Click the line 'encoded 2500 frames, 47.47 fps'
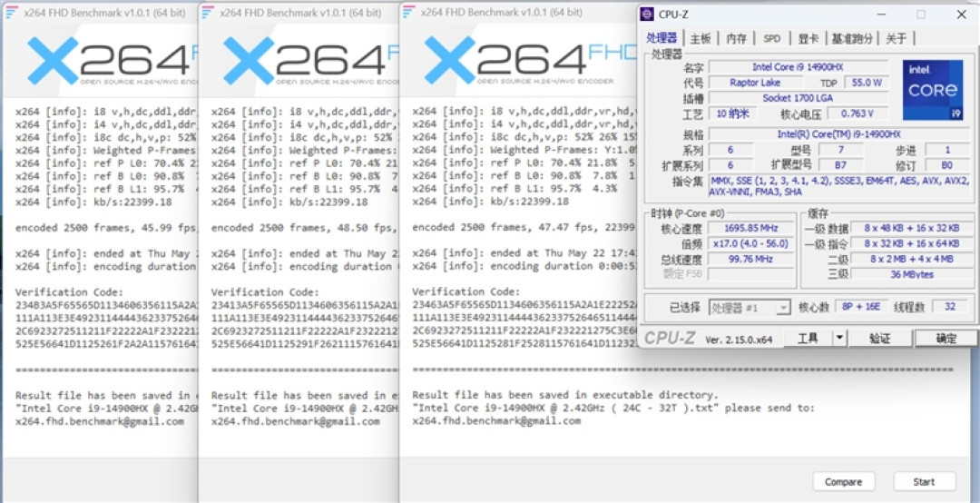The height and width of the screenshot is (503, 980). point(524,228)
